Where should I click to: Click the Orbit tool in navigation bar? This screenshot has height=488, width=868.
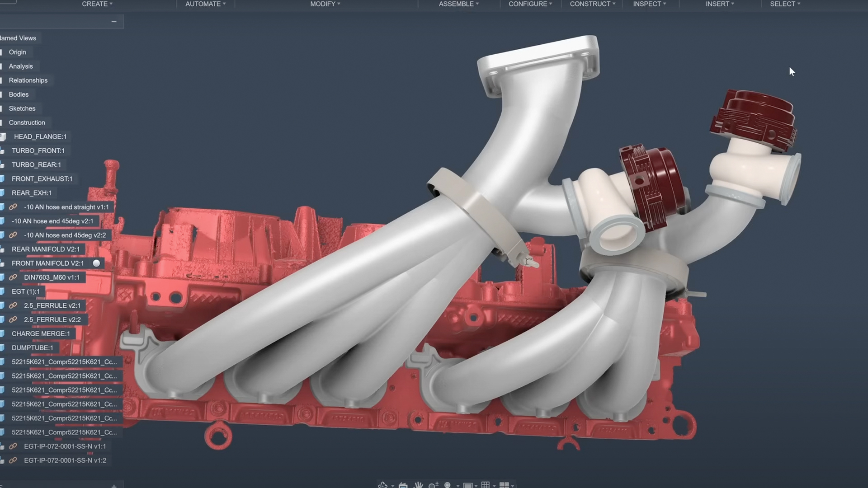point(383,485)
